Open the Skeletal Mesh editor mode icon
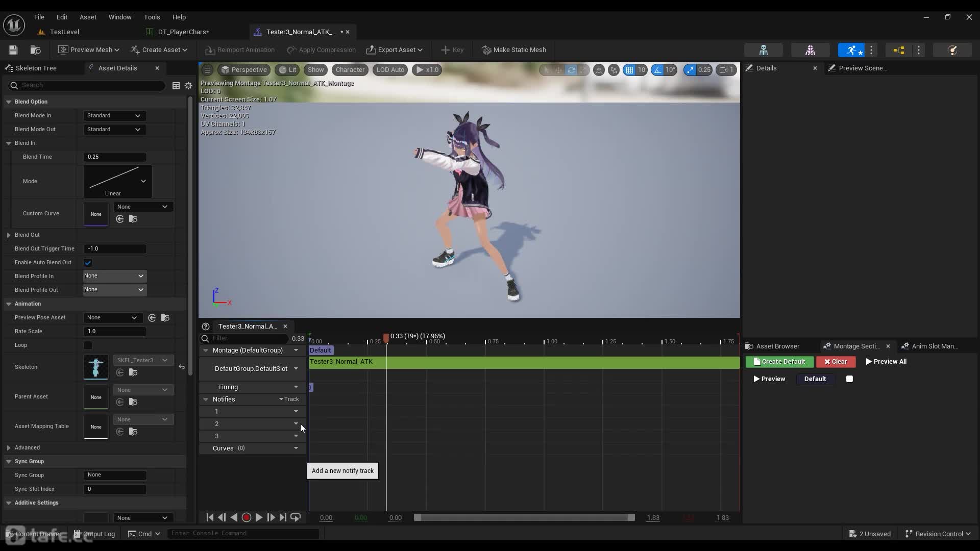Image resolution: width=980 pixels, height=551 pixels. click(810, 50)
